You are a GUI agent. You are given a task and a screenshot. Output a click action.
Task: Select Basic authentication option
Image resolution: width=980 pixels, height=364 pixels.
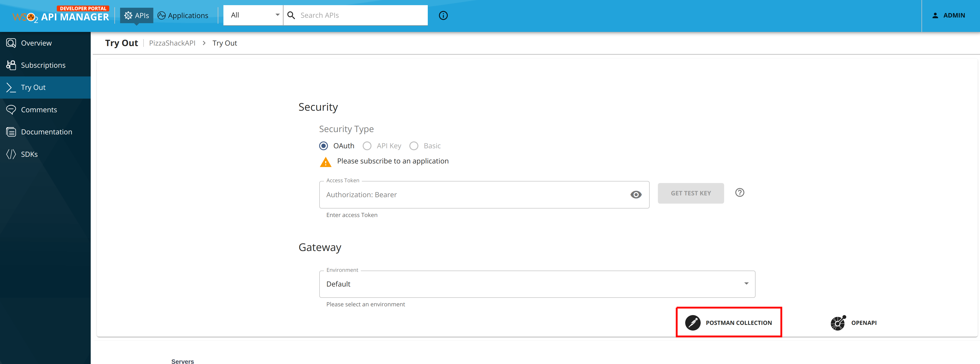click(414, 145)
